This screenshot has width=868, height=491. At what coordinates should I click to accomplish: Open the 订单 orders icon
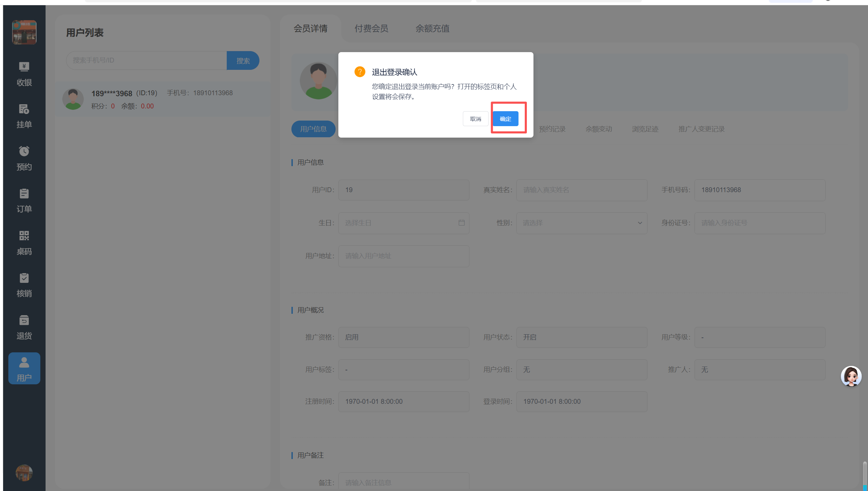pos(24,201)
